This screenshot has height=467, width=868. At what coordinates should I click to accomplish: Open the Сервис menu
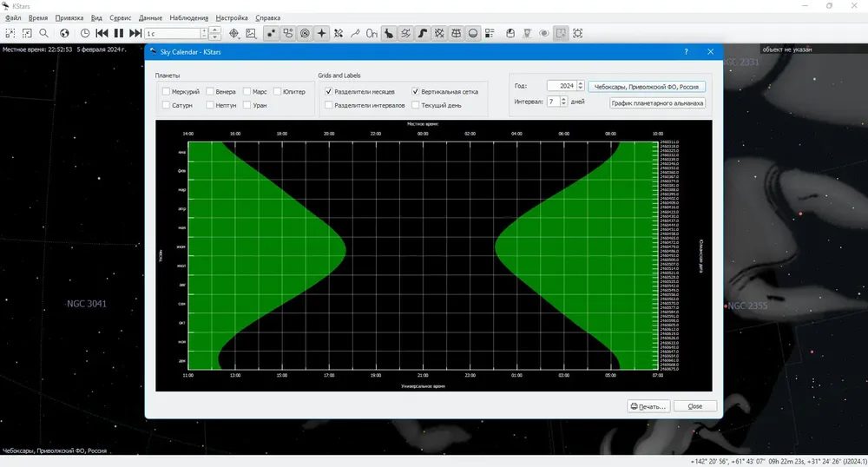[120, 17]
